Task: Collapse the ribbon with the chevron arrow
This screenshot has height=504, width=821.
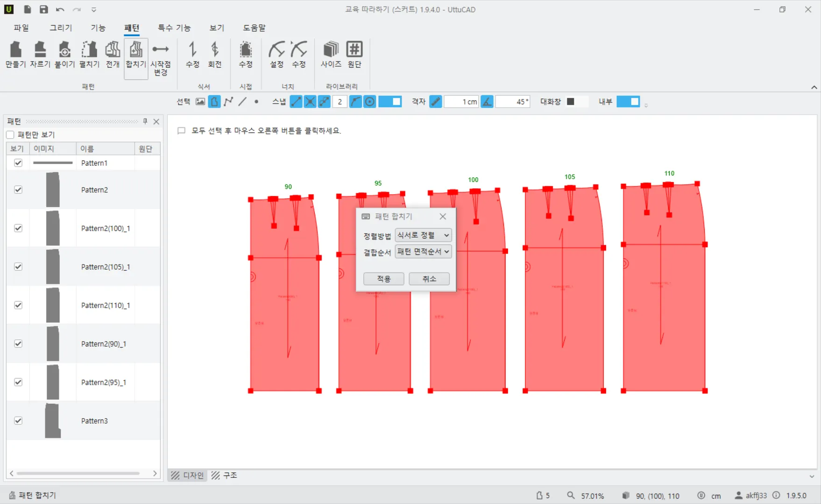Action: [x=814, y=87]
